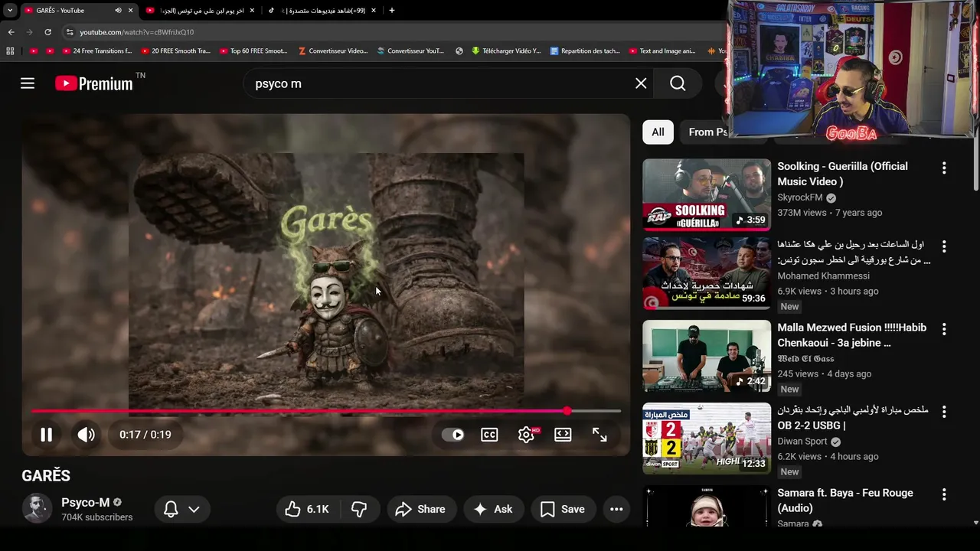Open options menu for the Soolking video
Viewport: 980px width, 551px height.
(944, 168)
